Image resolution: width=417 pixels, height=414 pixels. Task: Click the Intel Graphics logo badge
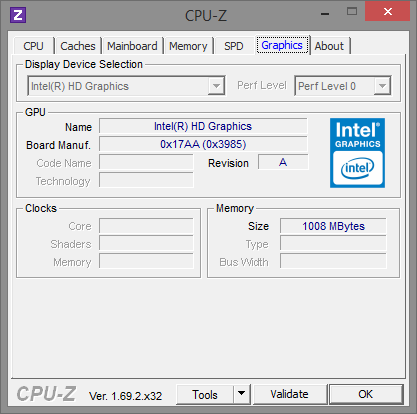(x=357, y=153)
